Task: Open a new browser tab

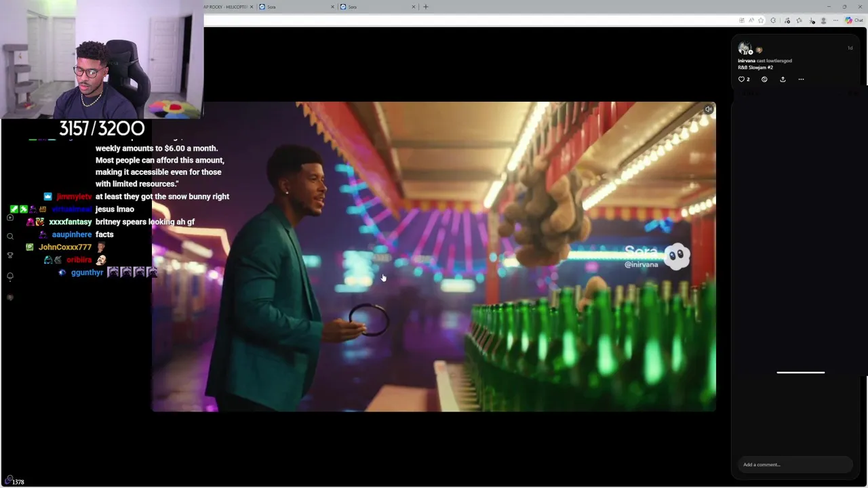Action: coord(426,7)
